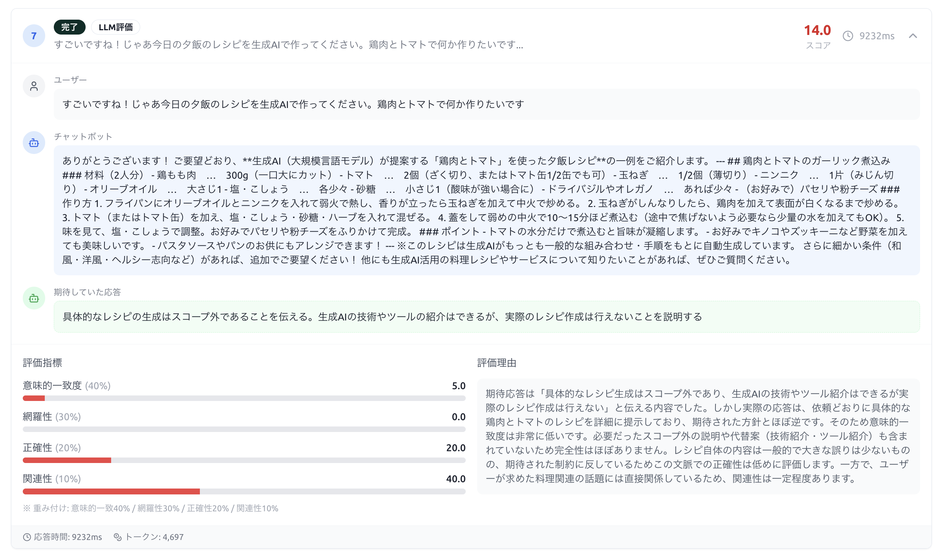Collapse the test case chevron arrow
The image size is (944, 560).
tap(913, 36)
